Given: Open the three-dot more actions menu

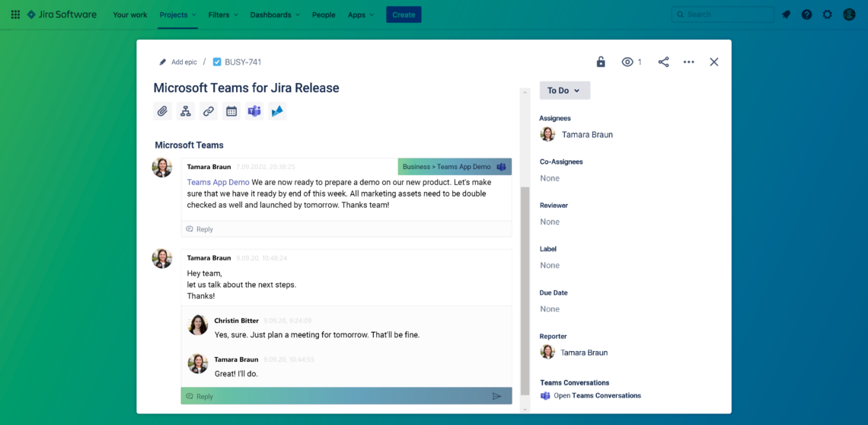Looking at the screenshot, I should coord(688,62).
